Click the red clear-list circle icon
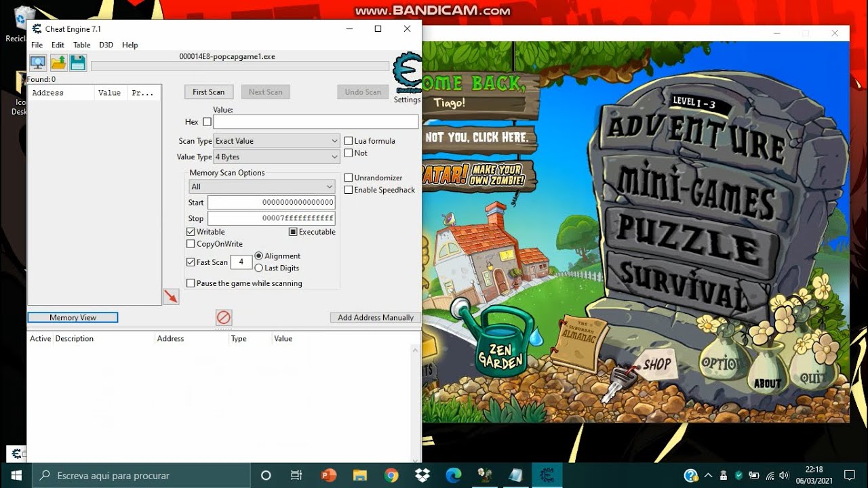The height and width of the screenshot is (488, 868). click(x=224, y=317)
